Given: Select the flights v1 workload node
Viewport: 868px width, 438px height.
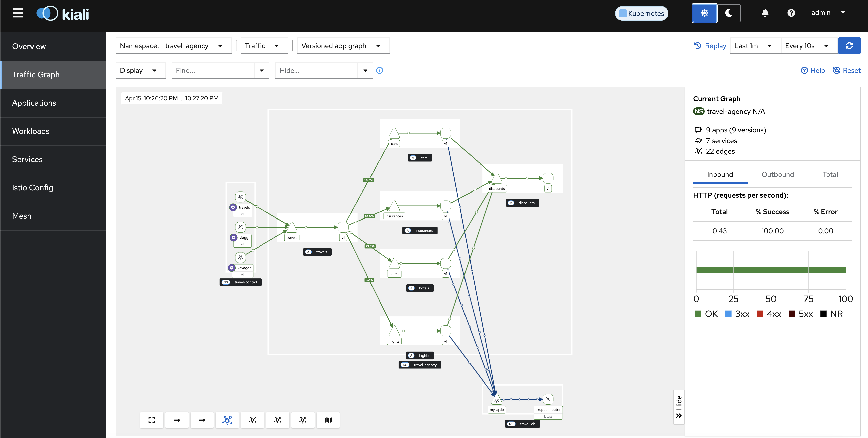Looking at the screenshot, I should point(445,331).
